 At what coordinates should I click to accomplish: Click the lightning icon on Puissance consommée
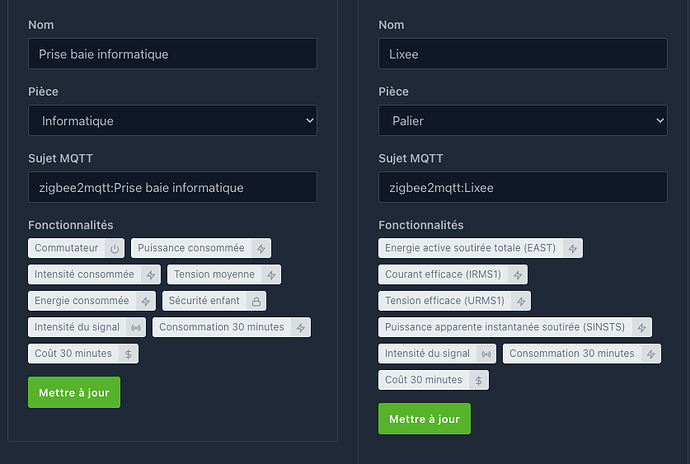[x=261, y=249]
